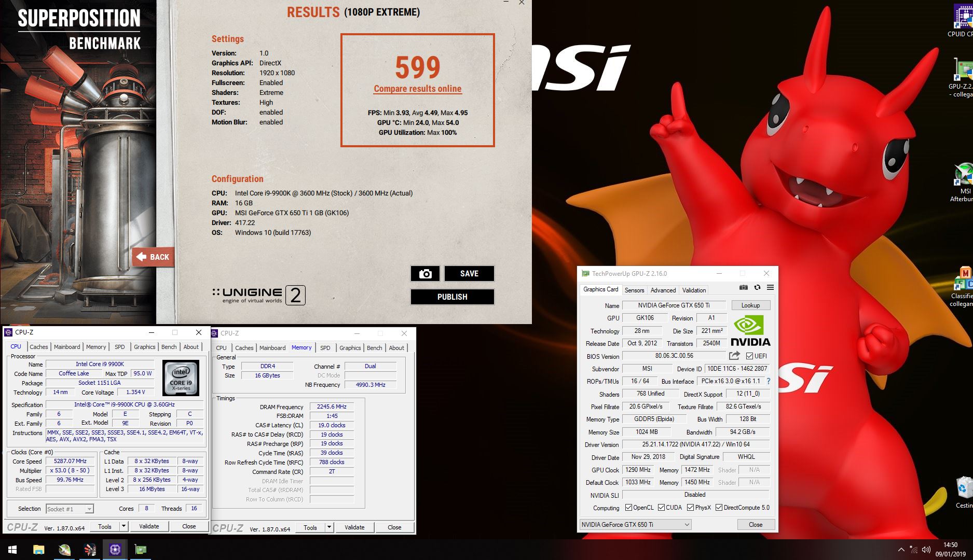
Task: Click the 599 benchmark score
Action: (x=418, y=67)
